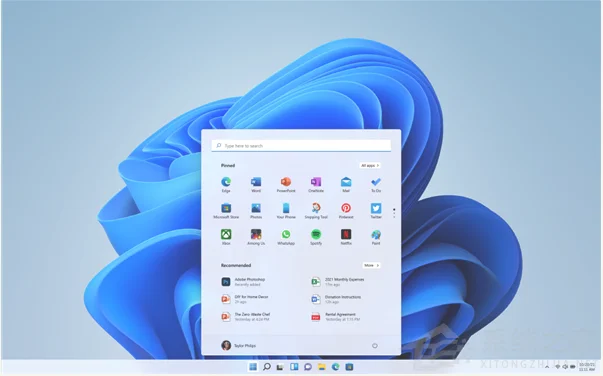Open the Xbox app

coord(226,237)
